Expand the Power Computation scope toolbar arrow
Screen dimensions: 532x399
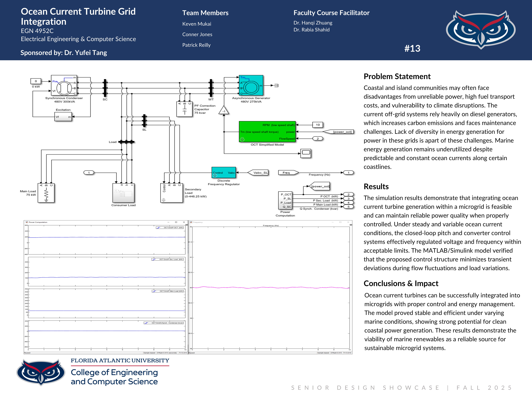tap(187, 225)
